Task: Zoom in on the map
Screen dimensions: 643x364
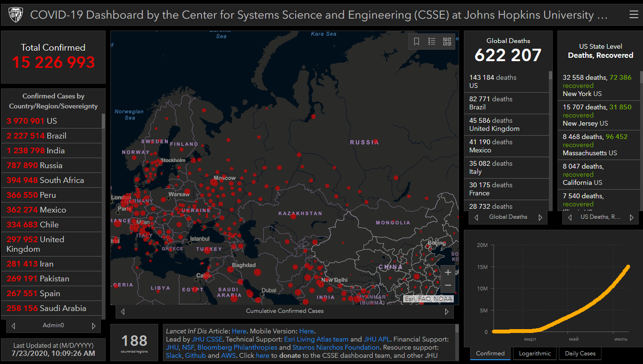Action: pyautogui.click(x=448, y=272)
